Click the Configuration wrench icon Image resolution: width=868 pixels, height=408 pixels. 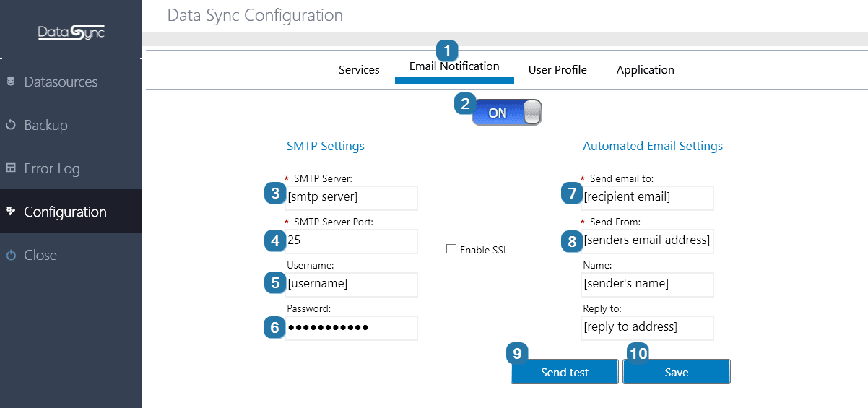click(x=10, y=212)
